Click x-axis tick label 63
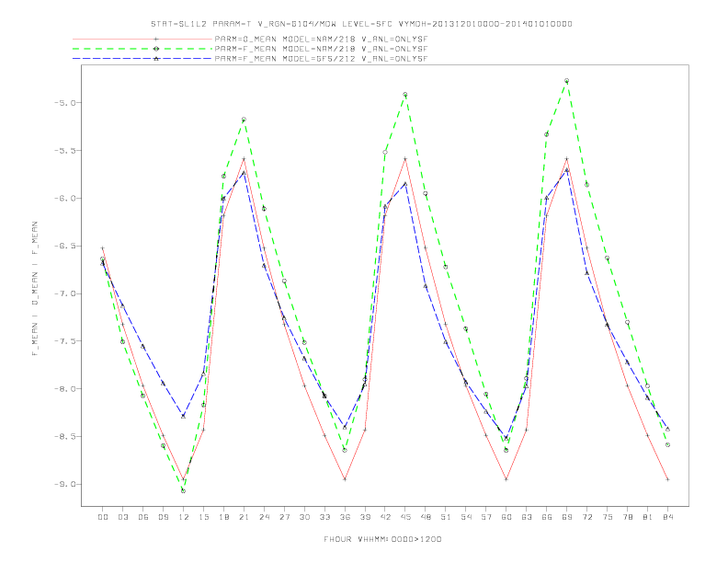The image size is (728, 563). coord(527,517)
